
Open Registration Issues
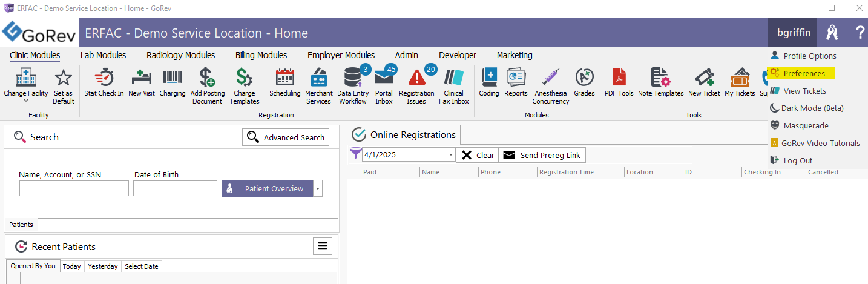(416, 86)
